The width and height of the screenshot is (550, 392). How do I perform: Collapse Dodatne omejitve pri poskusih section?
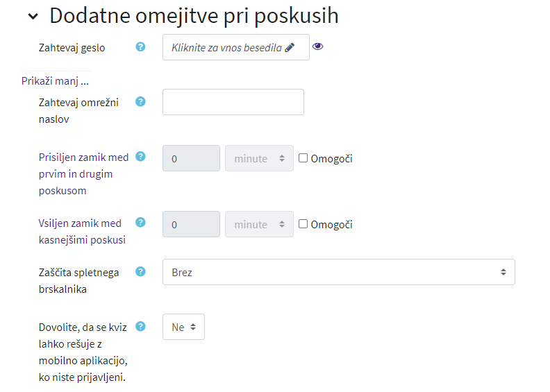(x=33, y=16)
